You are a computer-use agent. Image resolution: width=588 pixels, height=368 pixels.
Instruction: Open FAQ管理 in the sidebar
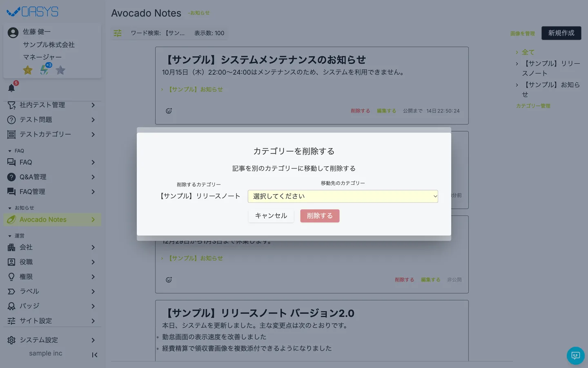pos(52,192)
